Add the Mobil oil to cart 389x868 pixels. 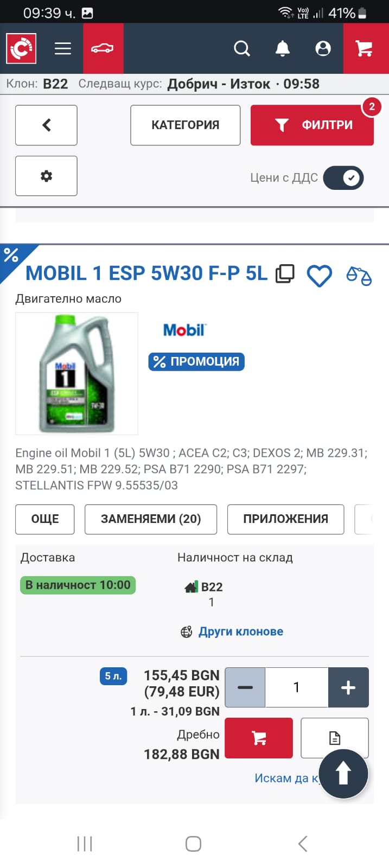(259, 738)
